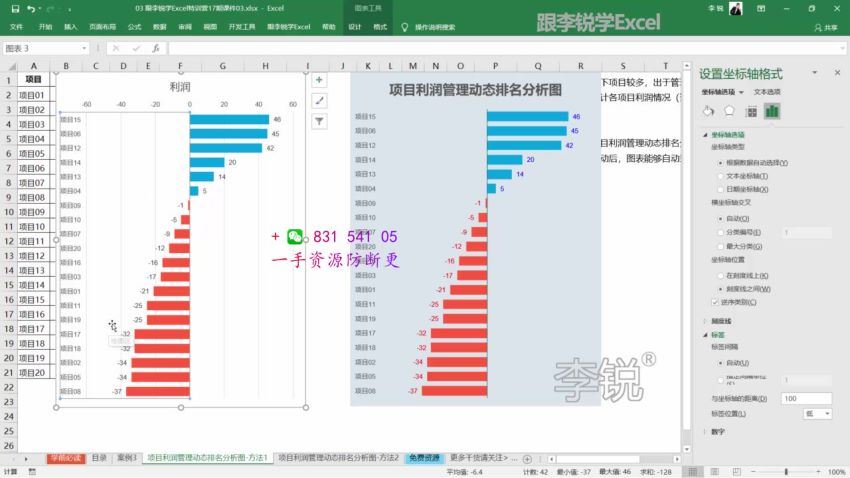Expand the 数字 section

(x=705, y=432)
